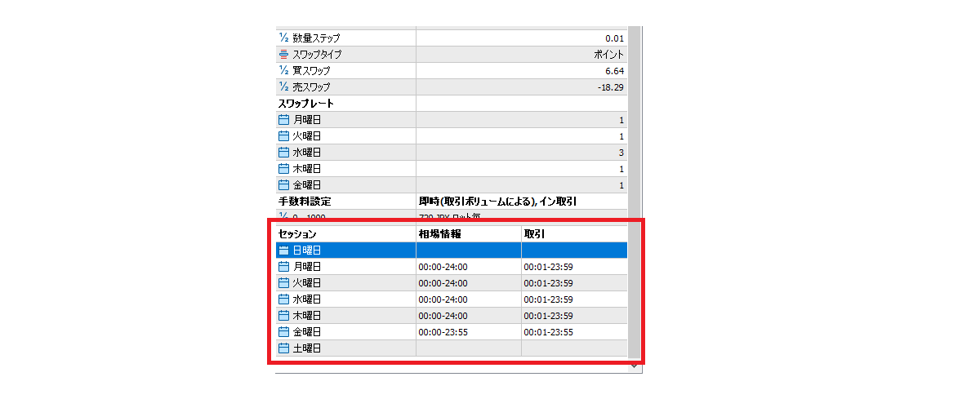Click the ½ icon beside 売スワップ

point(283,86)
